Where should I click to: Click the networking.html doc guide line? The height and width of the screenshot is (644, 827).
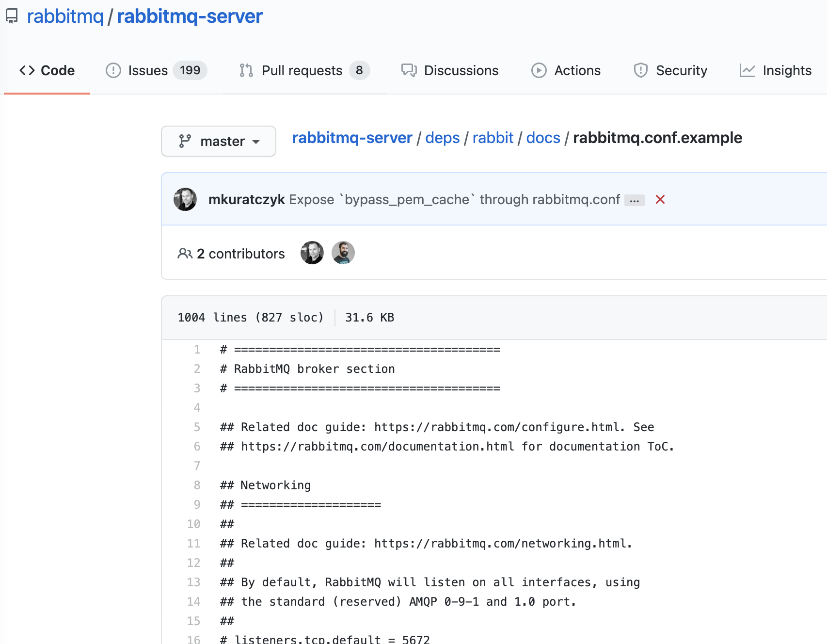[426, 543]
